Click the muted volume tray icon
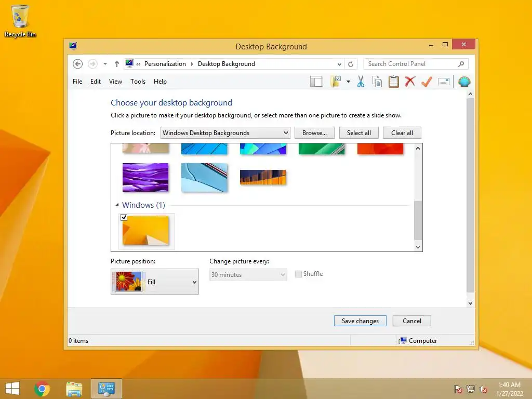 [483, 389]
